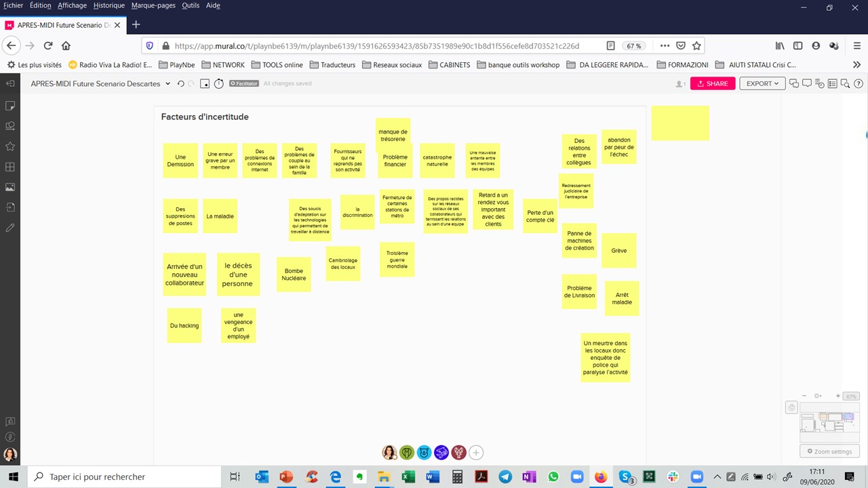This screenshot has height=488, width=868.
Task: Open the frameworks grid icon in left sidebar
Action: click(10, 167)
